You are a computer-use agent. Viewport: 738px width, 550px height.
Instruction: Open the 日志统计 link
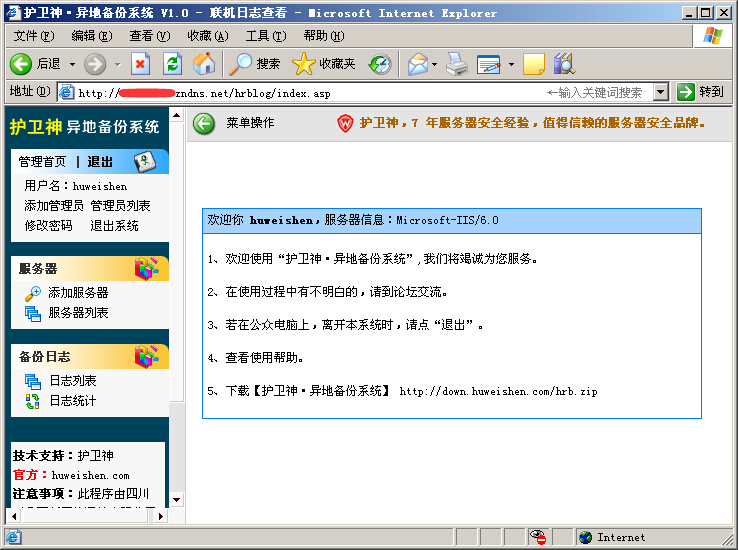[x=72, y=401]
